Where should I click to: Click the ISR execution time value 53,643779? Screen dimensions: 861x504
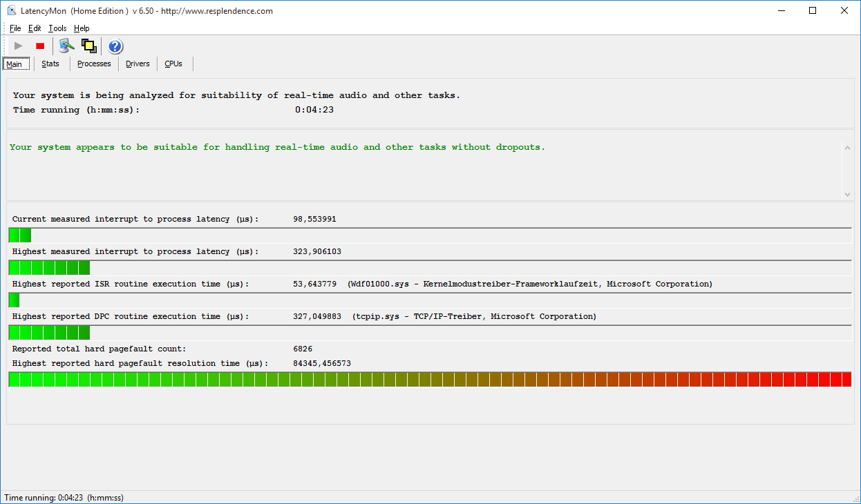[314, 284]
